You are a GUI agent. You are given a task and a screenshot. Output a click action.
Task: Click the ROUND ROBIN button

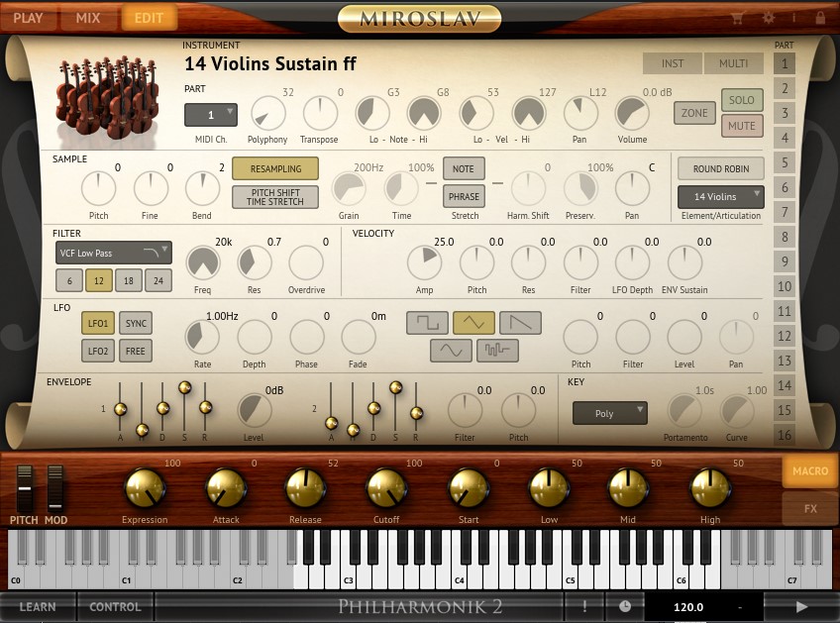pyautogui.click(x=720, y=168)
